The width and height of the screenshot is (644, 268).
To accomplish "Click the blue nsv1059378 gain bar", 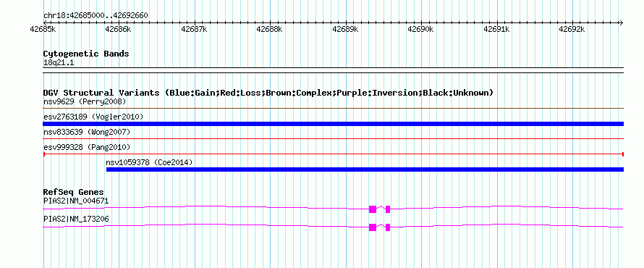I will coord(365,169).
